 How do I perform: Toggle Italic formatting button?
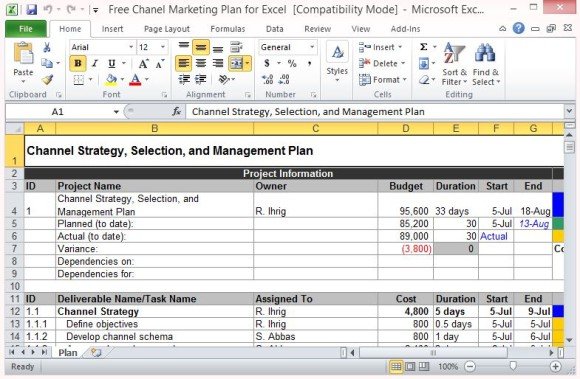tap(95, 64)
